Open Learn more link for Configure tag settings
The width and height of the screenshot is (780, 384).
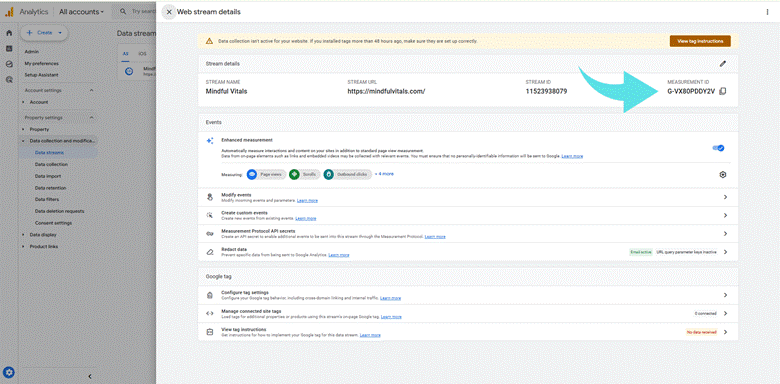point(390,298)
